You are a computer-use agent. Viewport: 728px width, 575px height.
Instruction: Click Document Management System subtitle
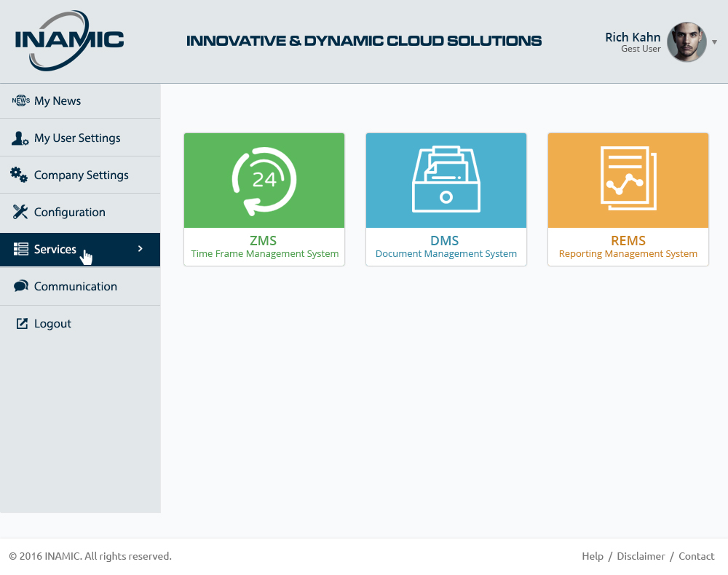tap(446, 254)
